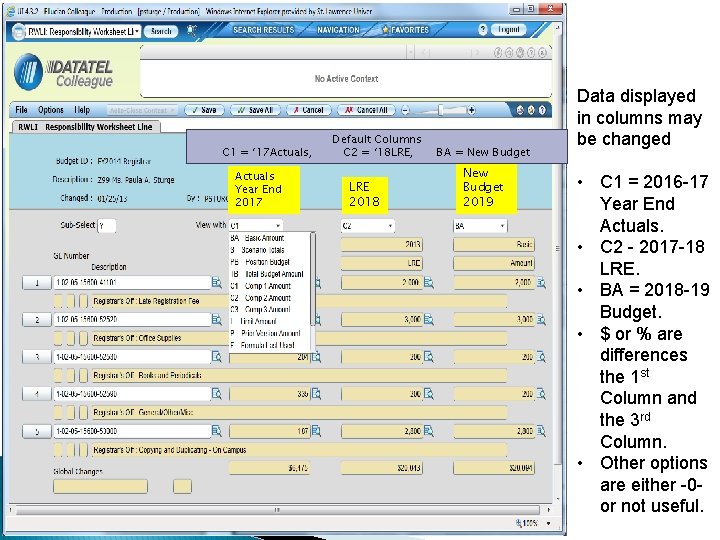The width and height of the screenshot is (720, 540).
Task: Click the horizontal scrollbar at form bottom
Action: click(x=277, y=510)
